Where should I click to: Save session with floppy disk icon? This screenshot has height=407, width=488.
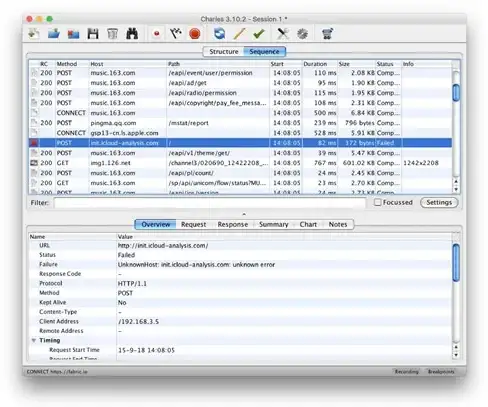click(93, 34)
